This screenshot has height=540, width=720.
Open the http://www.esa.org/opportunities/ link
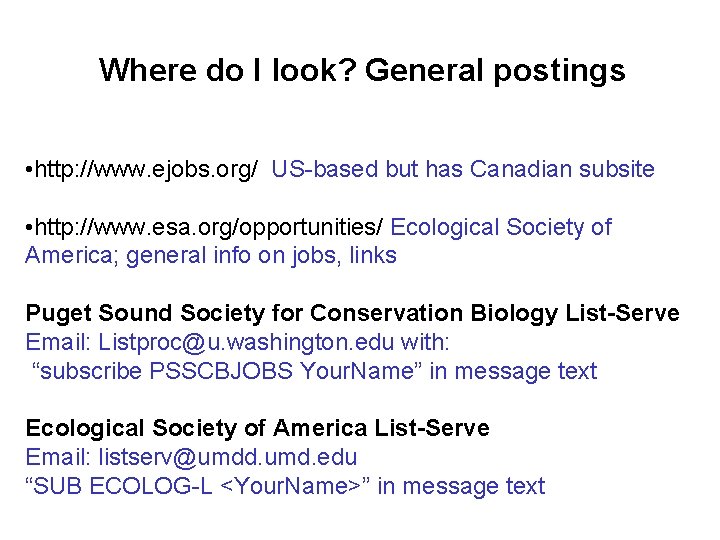208,227
